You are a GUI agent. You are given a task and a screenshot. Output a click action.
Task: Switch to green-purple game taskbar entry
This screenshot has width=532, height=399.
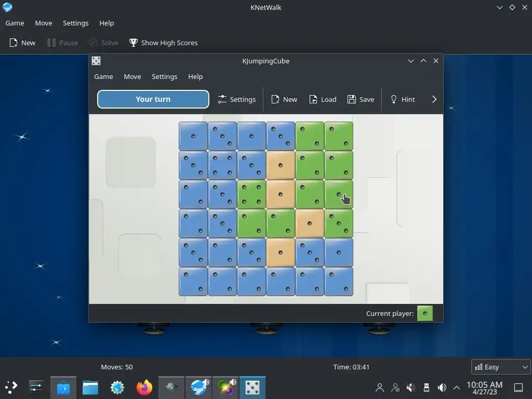(225, 387)
